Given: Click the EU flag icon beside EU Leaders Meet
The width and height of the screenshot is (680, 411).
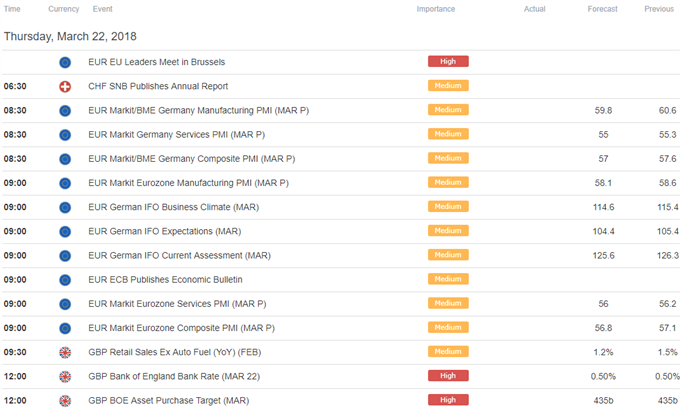Looking at the screenshot, I should [65, 62].
